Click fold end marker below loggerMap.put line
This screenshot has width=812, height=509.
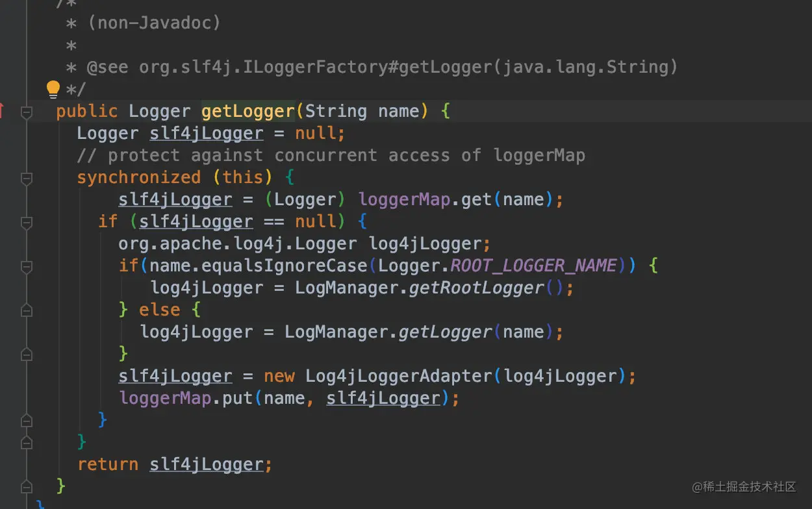pos(27,420)
